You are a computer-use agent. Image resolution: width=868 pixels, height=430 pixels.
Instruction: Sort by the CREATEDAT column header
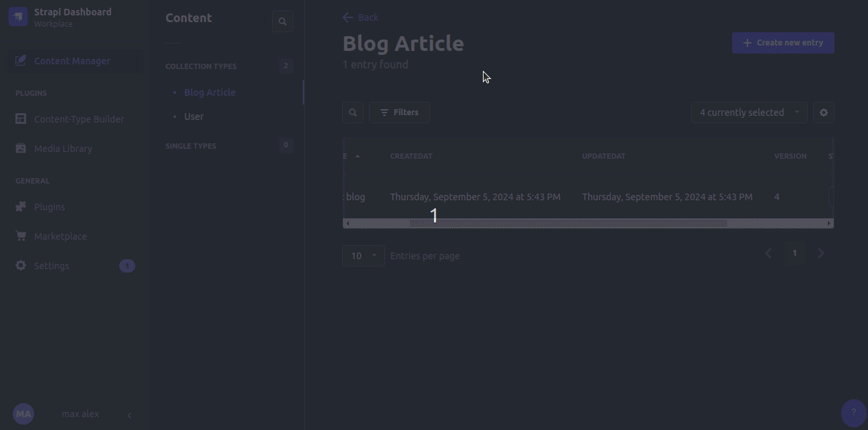411,156
